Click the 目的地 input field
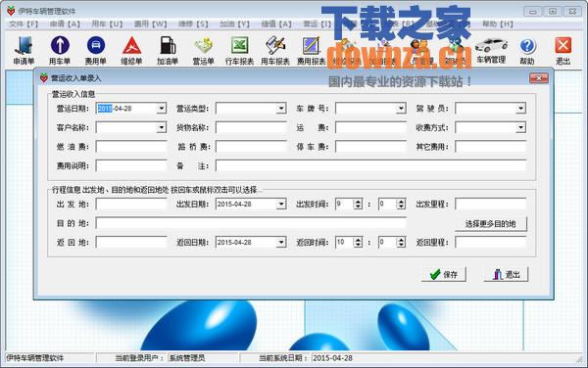Image resolution: width=588 pixels, height=368 pixels. click(x=251, y=223)
